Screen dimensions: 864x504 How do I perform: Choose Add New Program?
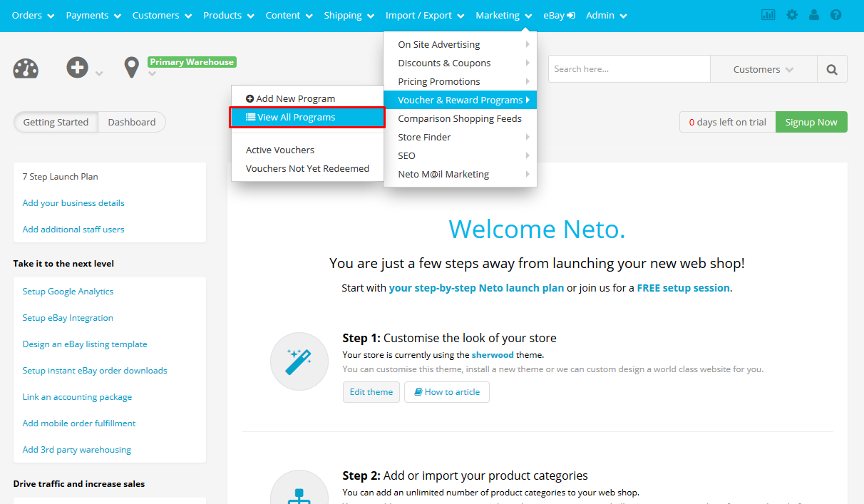(x=308, y=98)
